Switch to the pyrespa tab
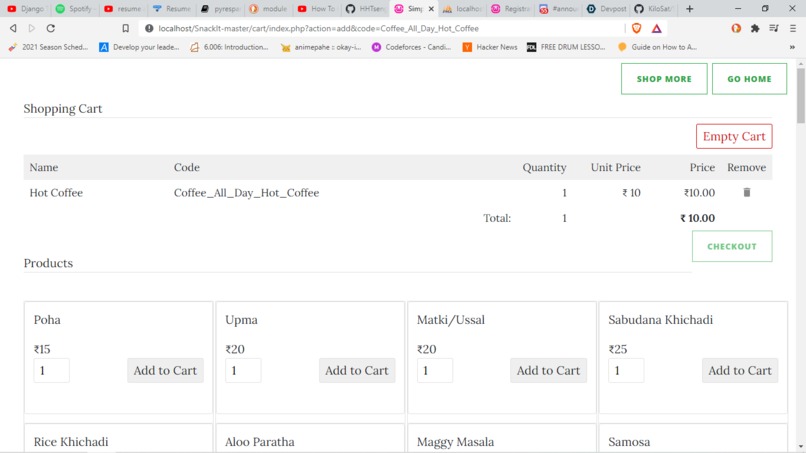 221,9
